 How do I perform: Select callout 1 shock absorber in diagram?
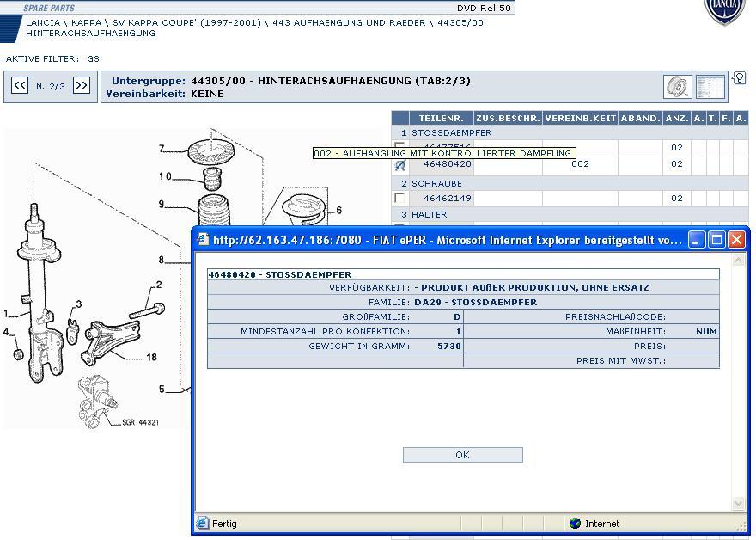point(6,314)
